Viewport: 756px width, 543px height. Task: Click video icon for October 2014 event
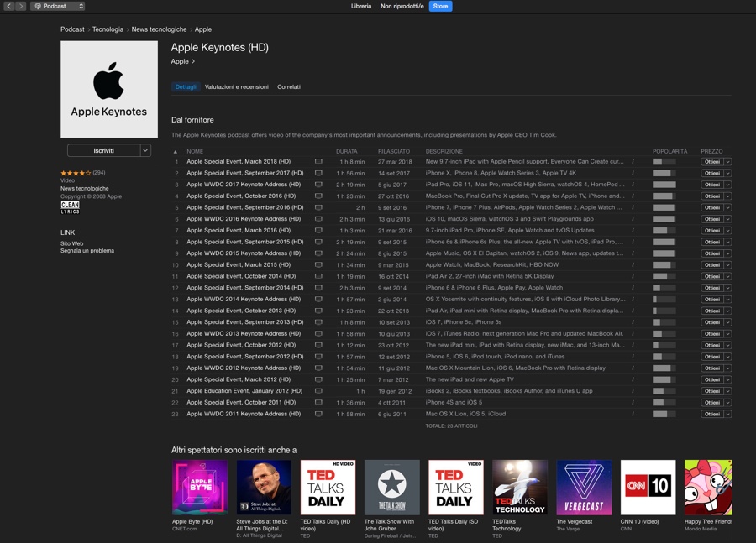click(318, 277)
